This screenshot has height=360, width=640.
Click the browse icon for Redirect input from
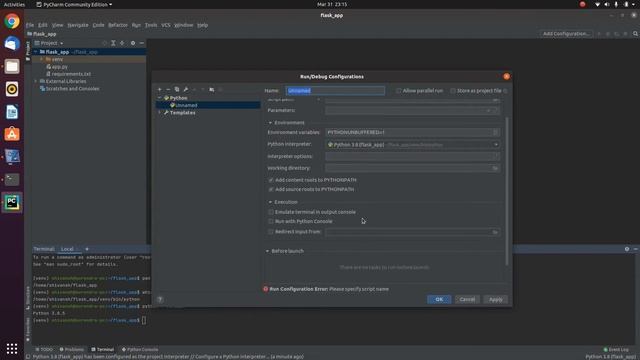click(x=495, y=232)
